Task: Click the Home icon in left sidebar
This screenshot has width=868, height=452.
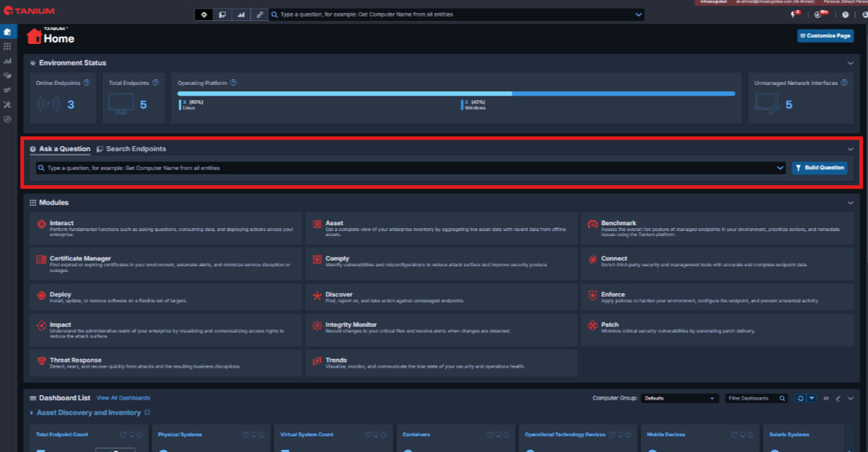Action: tap(7, 32)
